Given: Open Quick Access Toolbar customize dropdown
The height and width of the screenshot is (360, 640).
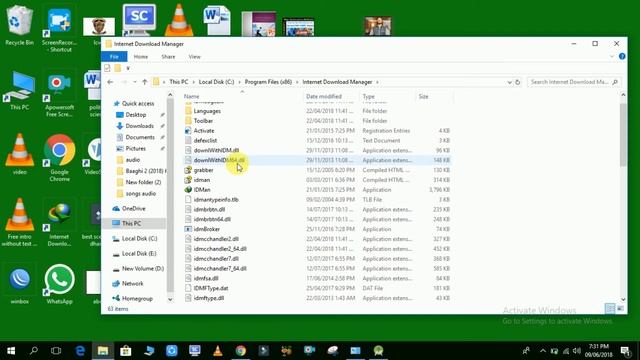Looking at the screenshot, I should [128, 68].
